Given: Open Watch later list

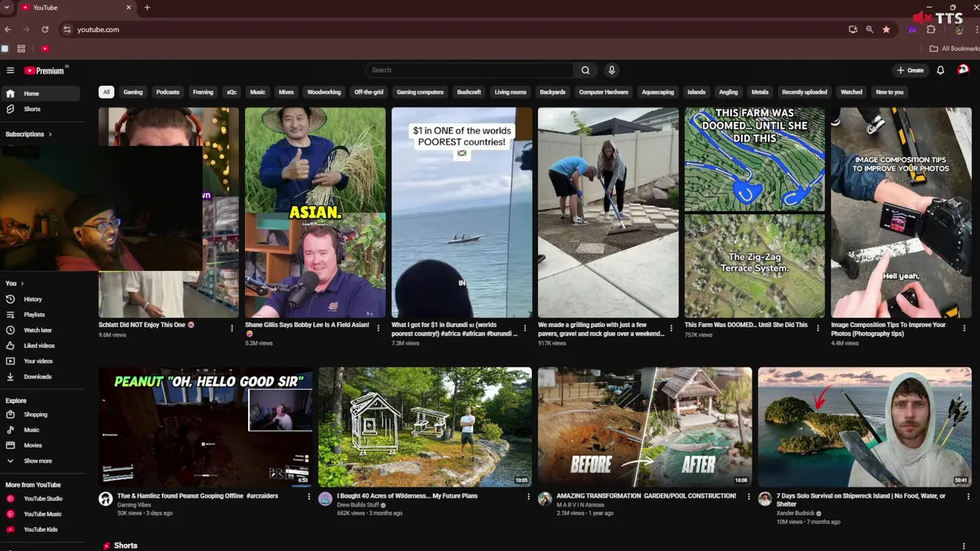Looking at the screenshot, I should 40,330.
